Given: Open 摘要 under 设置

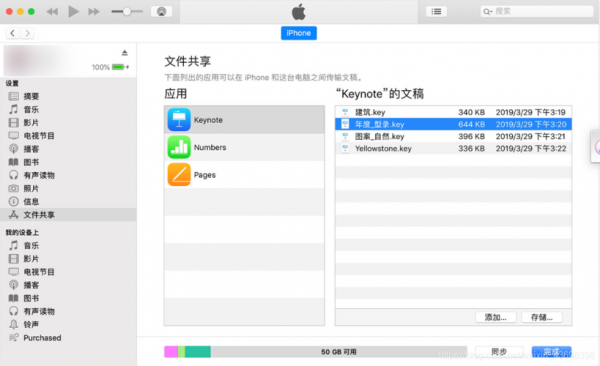Looking at the screenshot, I should tap(68, 96).
